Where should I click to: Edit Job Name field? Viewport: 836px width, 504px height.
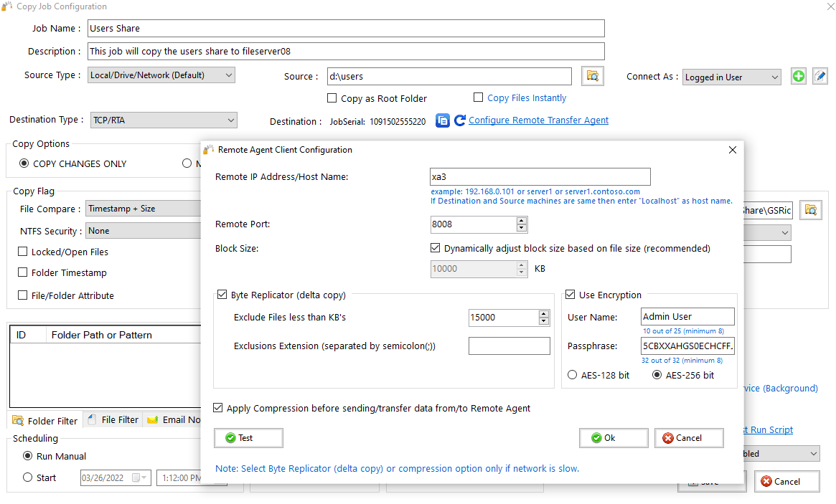346,28
